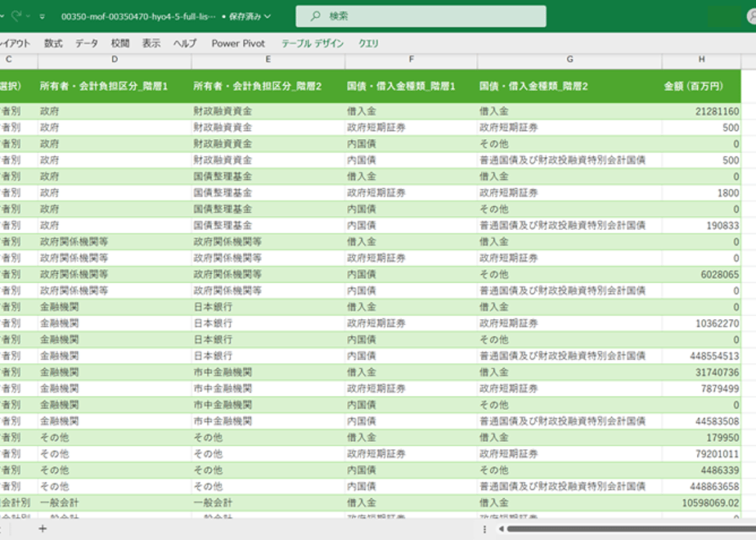Select column F header
This screenshot has height=540, width=756.
[412, 59]
